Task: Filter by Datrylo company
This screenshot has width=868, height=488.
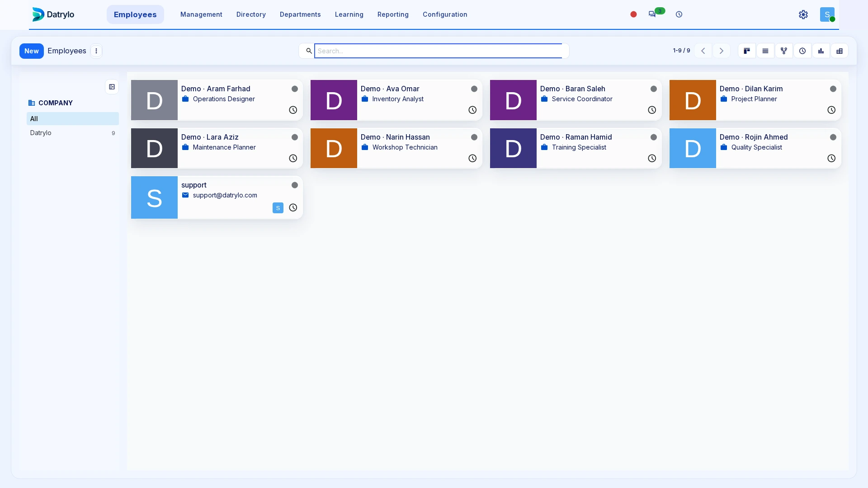Action: pos(73,133)
